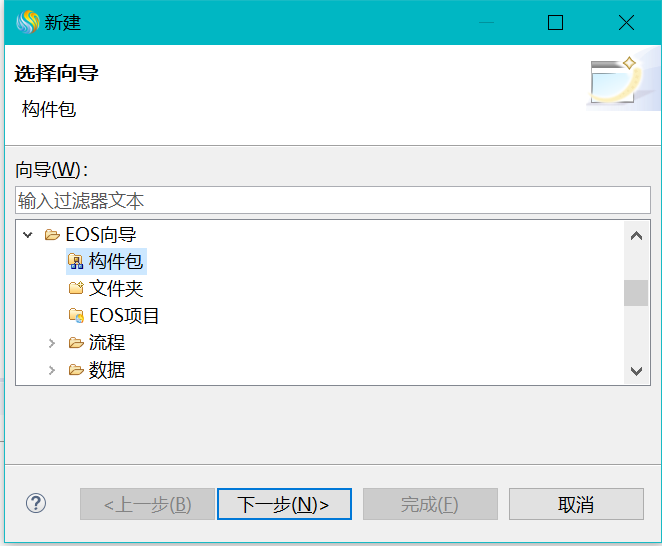Image resolution: width=662 pixels, height=546 pixels.
Task: Collapse the EOS向导 tree node
Action: [28, 235]
